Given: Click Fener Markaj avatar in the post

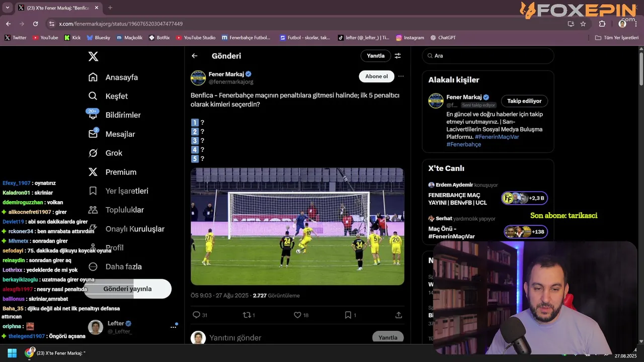Looking at the screenshot, I should (198, 78).
